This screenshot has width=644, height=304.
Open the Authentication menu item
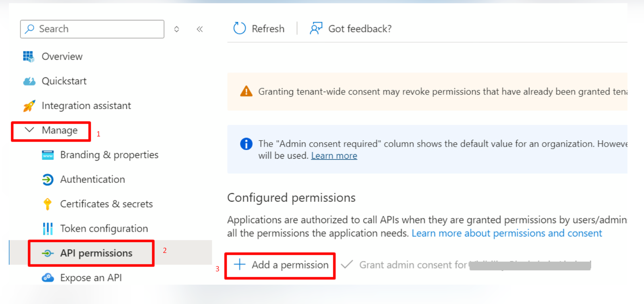coord(92,180)
